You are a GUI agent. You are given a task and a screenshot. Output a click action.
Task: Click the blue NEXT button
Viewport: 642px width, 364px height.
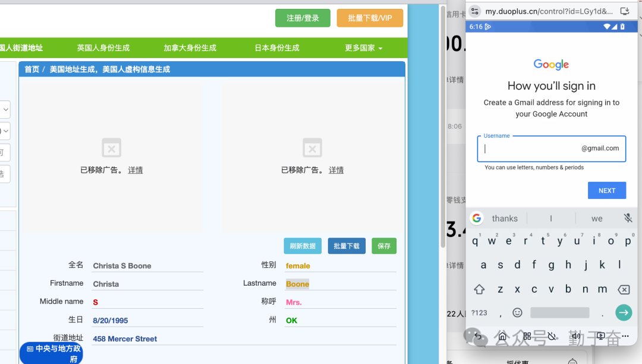[607, 191]
